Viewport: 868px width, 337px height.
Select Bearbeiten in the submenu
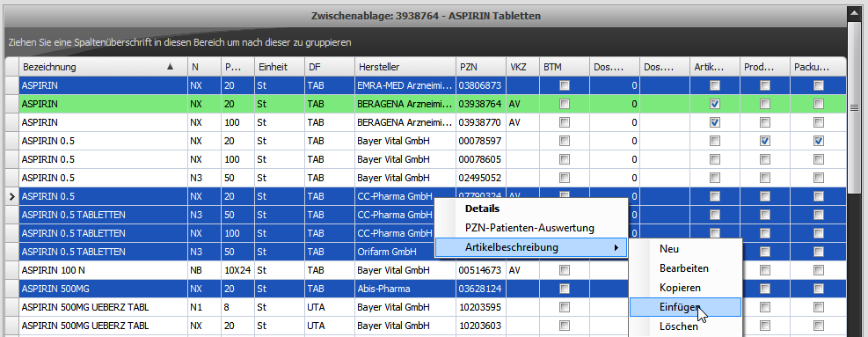[x=685, y=268]
